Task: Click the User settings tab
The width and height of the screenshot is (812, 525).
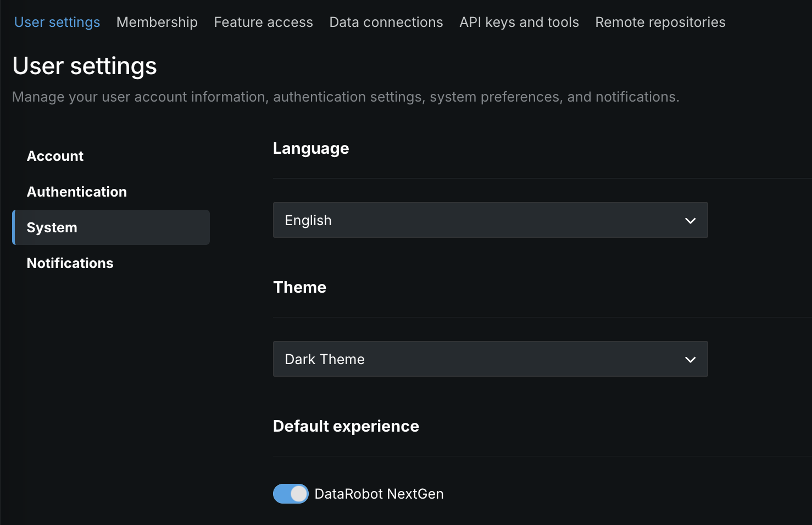Action: [57, 23]
